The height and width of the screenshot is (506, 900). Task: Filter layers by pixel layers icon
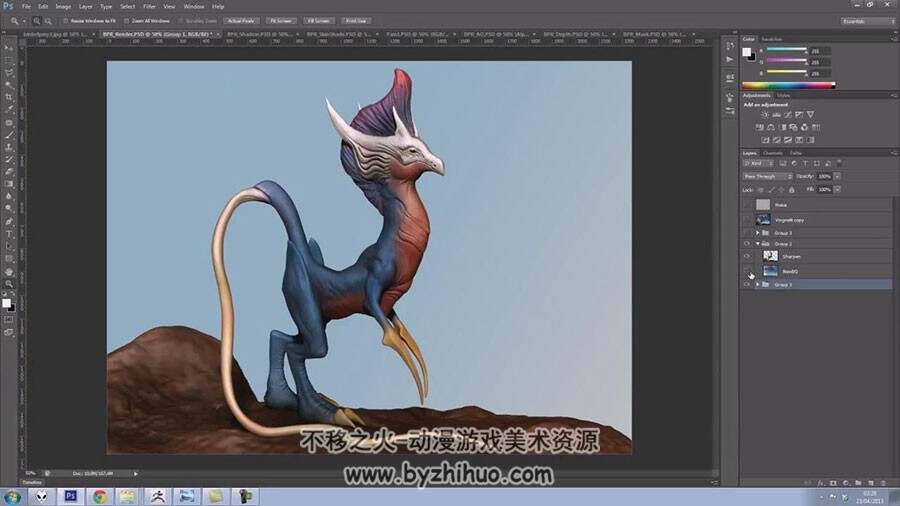[783, 164]
